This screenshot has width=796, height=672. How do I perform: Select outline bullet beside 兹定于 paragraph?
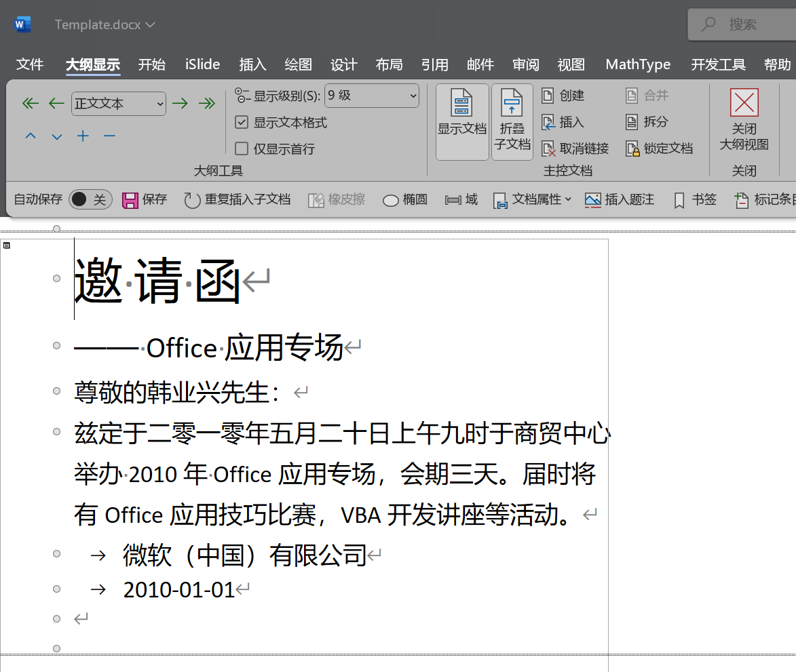click(57, 432)
